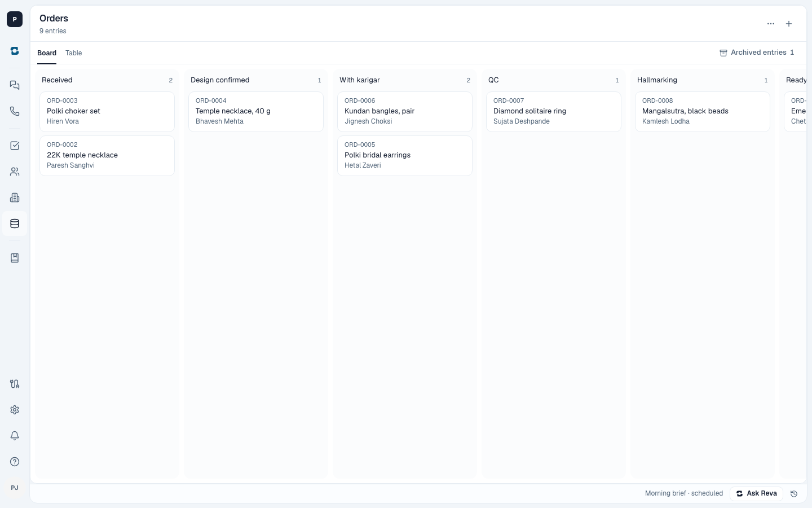Viewport: 812px width, 508px height.
Task: Click the workspace avatar labeled P
Action: [15, 19]
